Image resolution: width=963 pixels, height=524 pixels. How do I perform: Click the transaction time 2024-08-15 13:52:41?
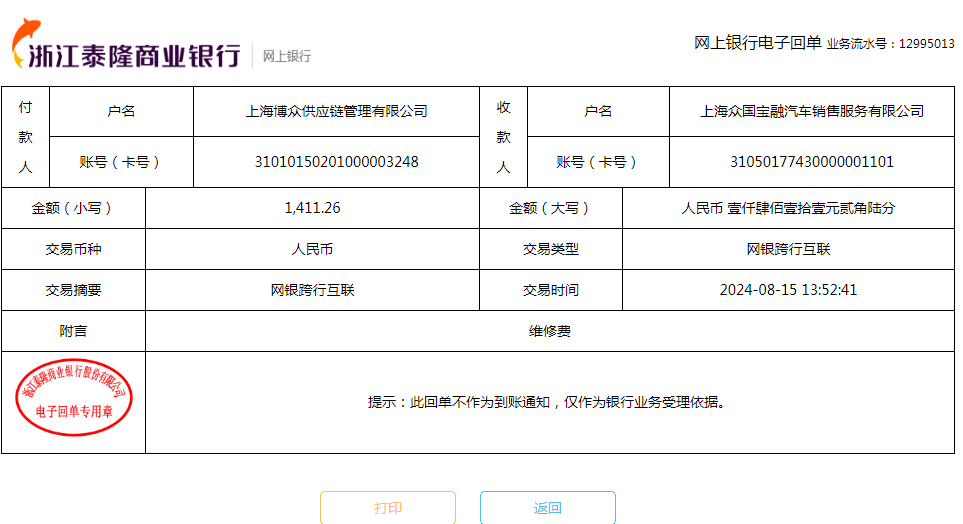tap(788, 290)
